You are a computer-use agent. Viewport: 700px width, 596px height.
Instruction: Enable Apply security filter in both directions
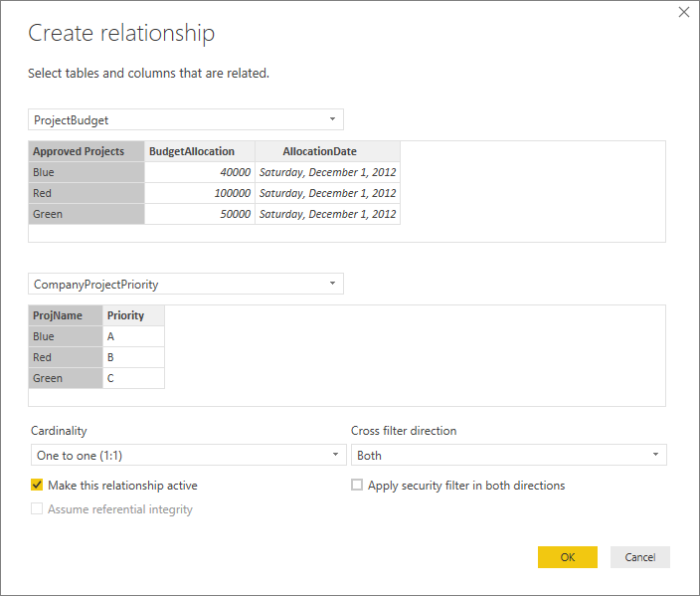(x=357, y=486)
